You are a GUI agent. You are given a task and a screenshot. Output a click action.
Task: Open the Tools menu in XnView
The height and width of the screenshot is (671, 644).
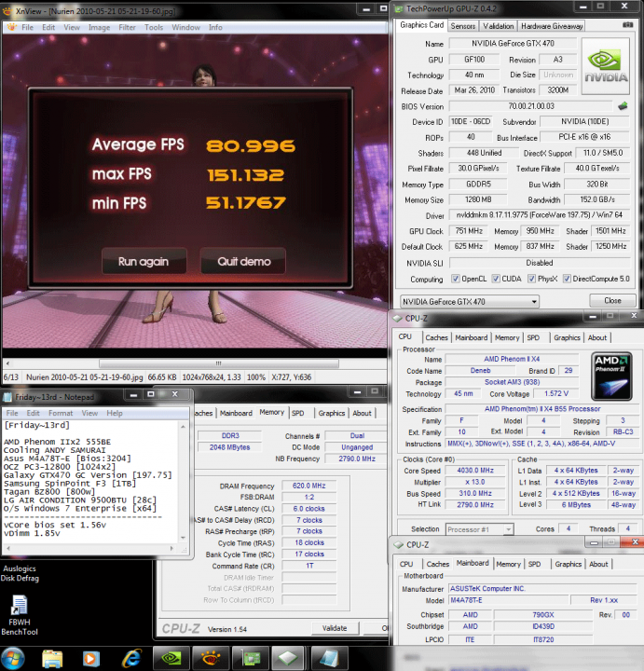point(154,27)
